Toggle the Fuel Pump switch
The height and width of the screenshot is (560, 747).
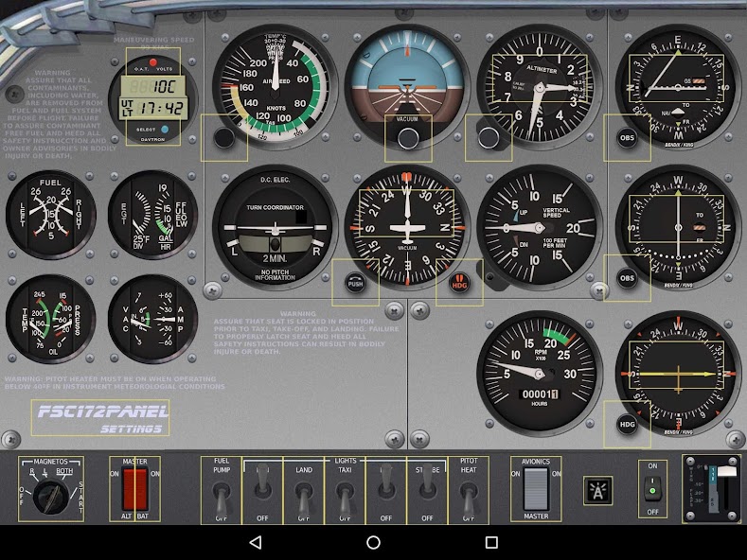click(x=222, y=493)
